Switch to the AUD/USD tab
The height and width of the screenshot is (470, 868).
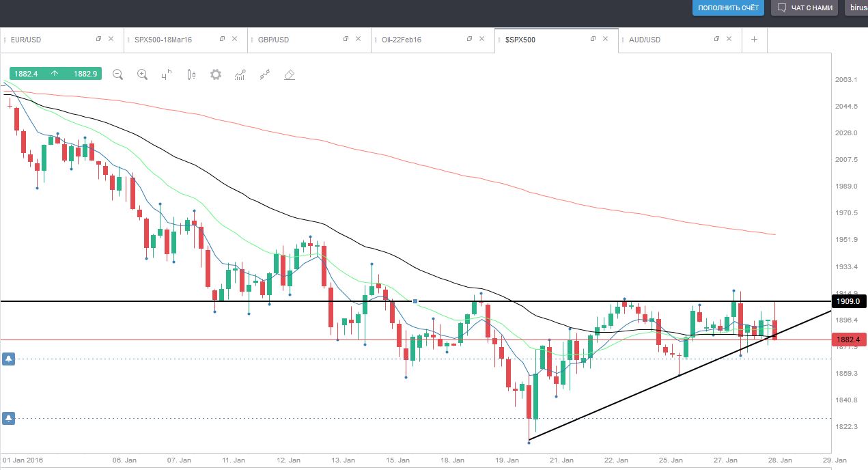click(645, 40)
